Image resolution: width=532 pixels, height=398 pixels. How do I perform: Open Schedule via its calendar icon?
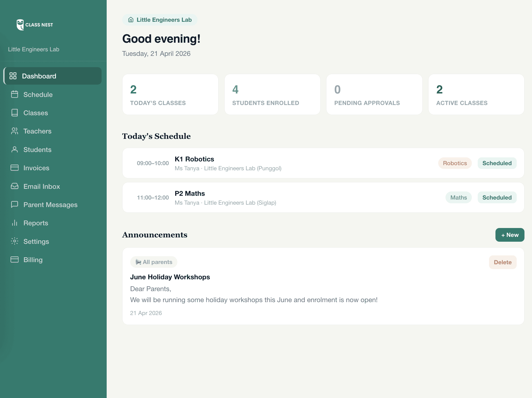[x=14, y=95]
